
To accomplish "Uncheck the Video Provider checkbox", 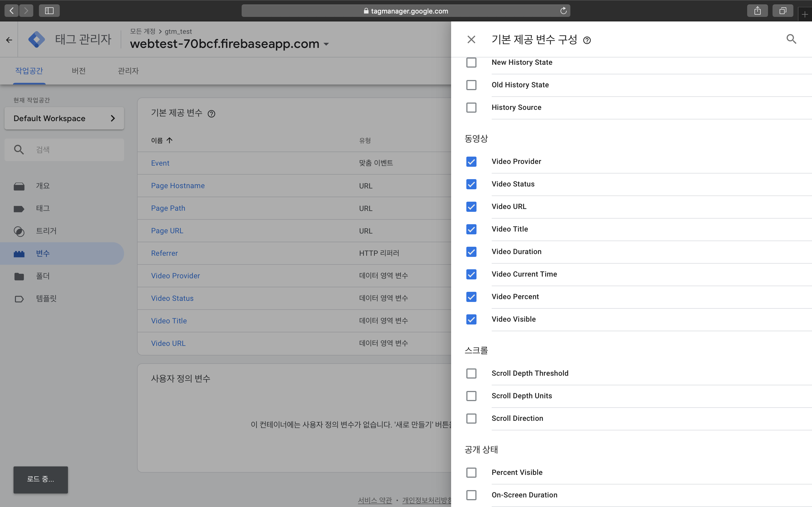I will coord(471,162).
